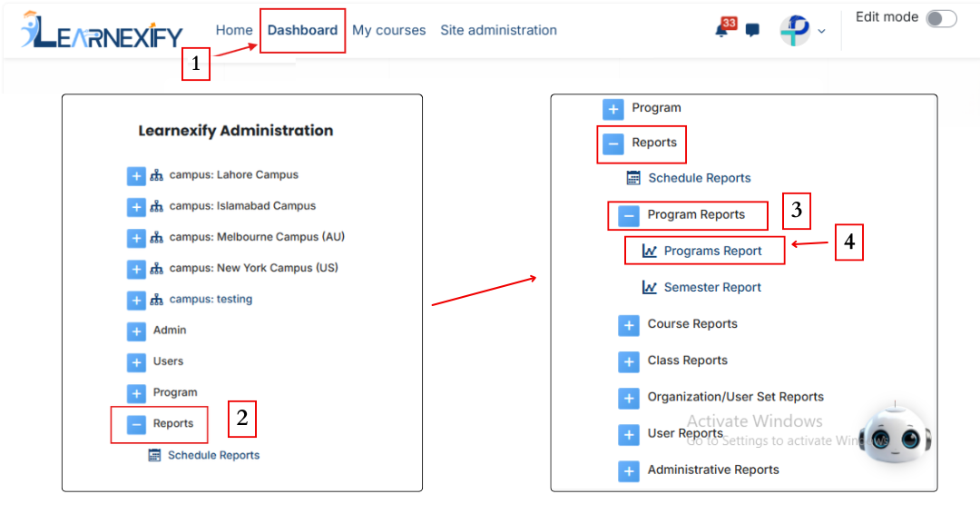Expand the User Reports node
Image resolution: width=980 pixels, height=514 pixels.
[629, 435]
